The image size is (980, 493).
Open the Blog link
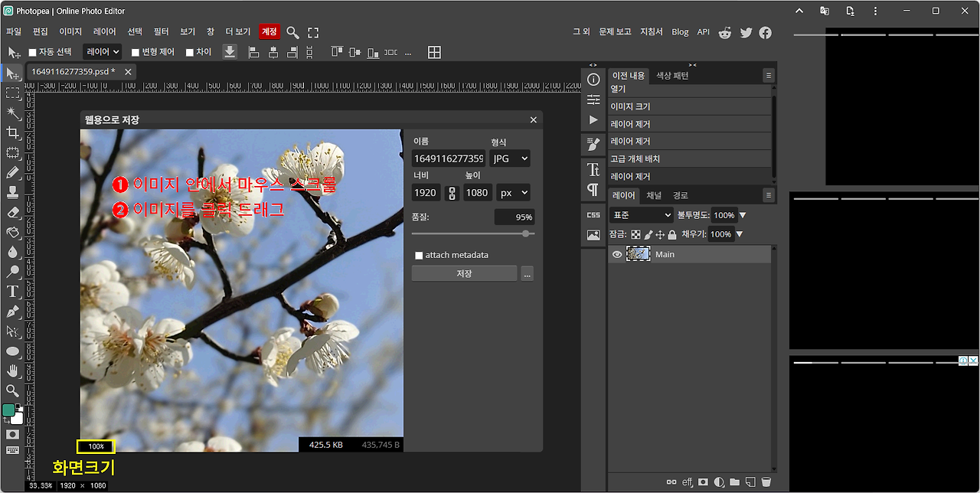[x=680, y=32]
